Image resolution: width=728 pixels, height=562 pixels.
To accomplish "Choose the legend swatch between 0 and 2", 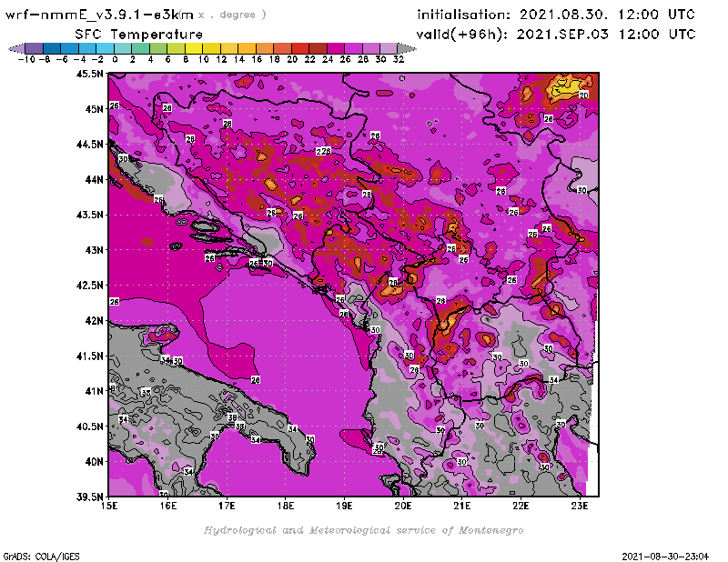I will click(x=122, y=48).
